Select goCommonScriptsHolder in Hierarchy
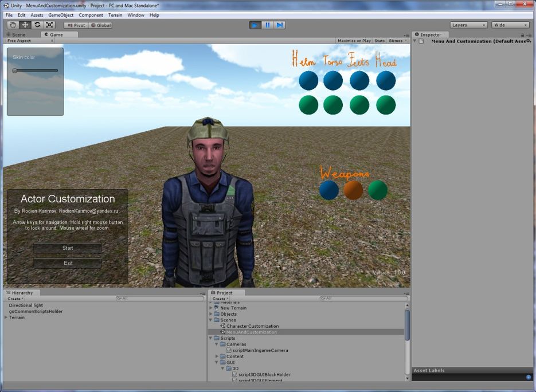Image resolution: width=536 pixels, height=392 pixels. click(36, 311)
